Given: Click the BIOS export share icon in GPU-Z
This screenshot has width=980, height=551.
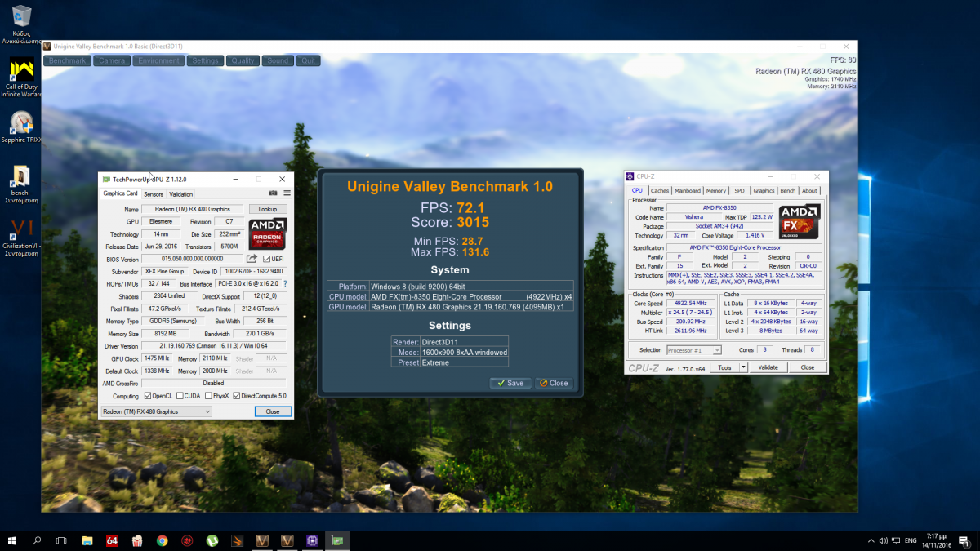Looking at the screenshot, I should tap(252, 259).
